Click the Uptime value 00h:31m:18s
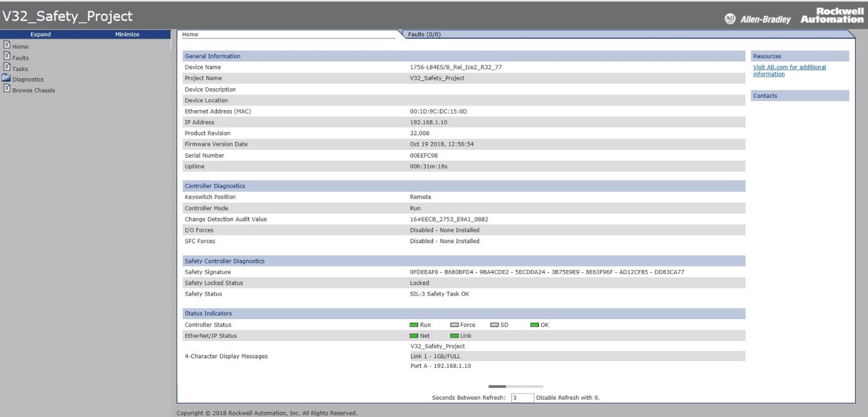The width and height of the screenshot is (868, 417). pos(428,167)
